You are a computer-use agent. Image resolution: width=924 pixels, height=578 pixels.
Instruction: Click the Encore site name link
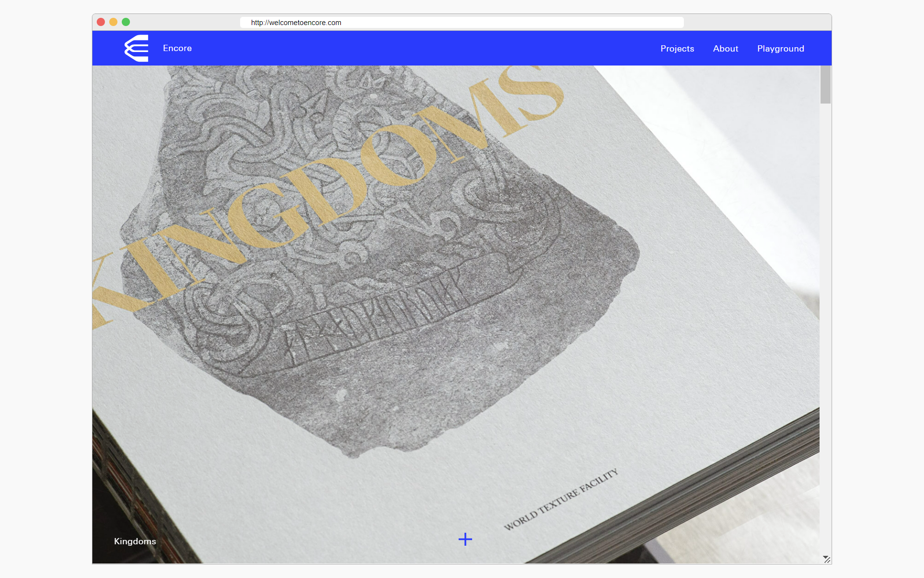click(x=177, y=48)
